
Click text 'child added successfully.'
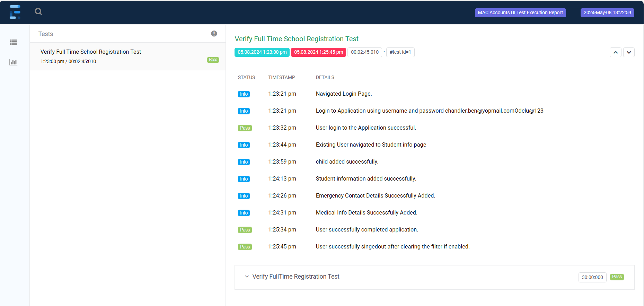click(347, 162)
